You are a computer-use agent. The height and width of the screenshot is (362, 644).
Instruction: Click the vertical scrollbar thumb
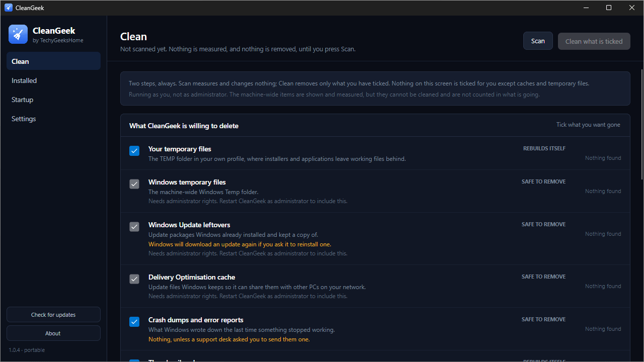(642, 124)
